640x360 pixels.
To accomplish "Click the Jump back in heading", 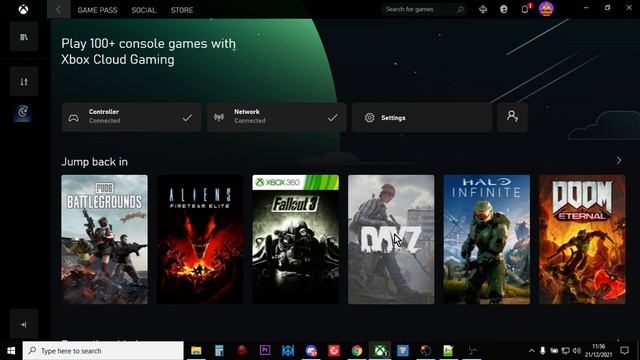I will coord(94,162).
